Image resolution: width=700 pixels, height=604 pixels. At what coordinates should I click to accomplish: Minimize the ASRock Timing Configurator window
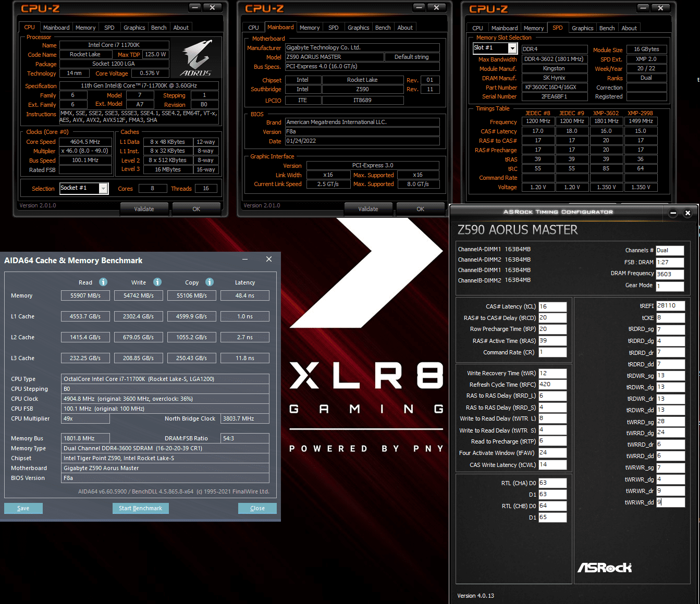[673, 213]
